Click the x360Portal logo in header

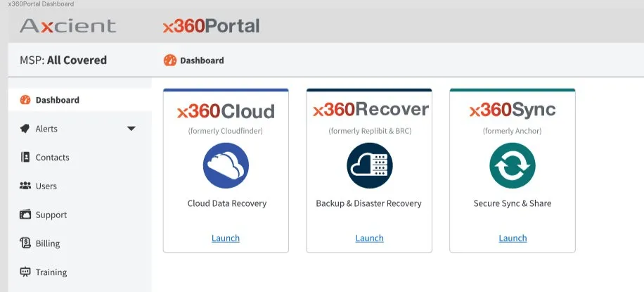tap(211, 26)
